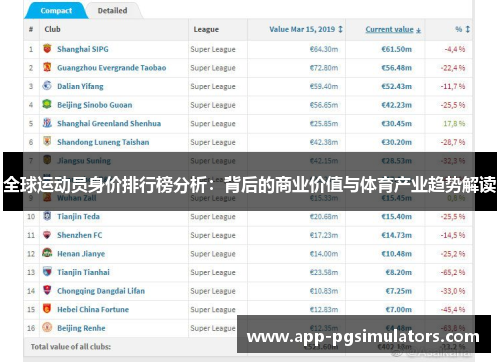This screenshot has width=500, height=362.
Task: Click the Shenzhen FC club crest
Action: coord(47,235)
